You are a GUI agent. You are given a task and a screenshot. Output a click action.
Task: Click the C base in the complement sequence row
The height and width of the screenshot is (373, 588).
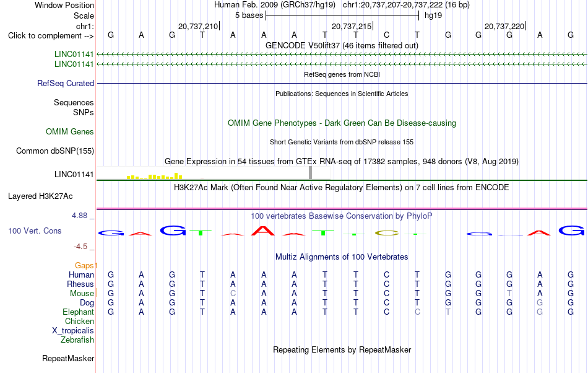point(386,35)
